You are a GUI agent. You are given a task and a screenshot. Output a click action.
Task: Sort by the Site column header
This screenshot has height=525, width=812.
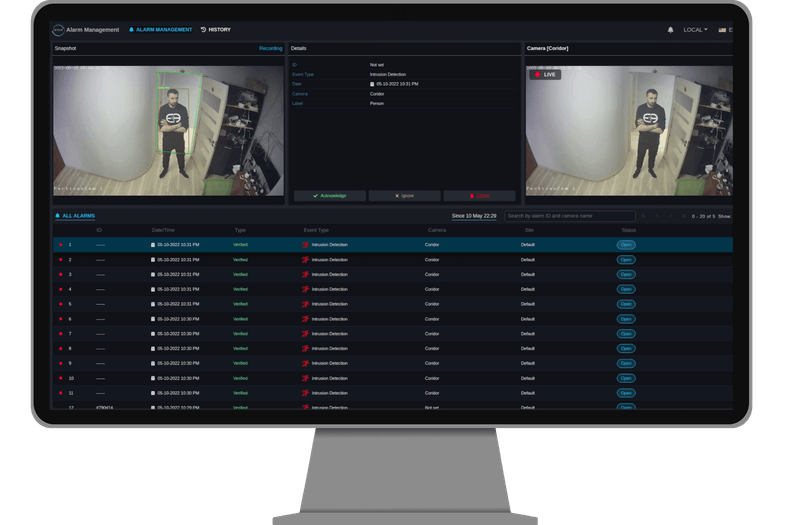(x=529, y=230)
